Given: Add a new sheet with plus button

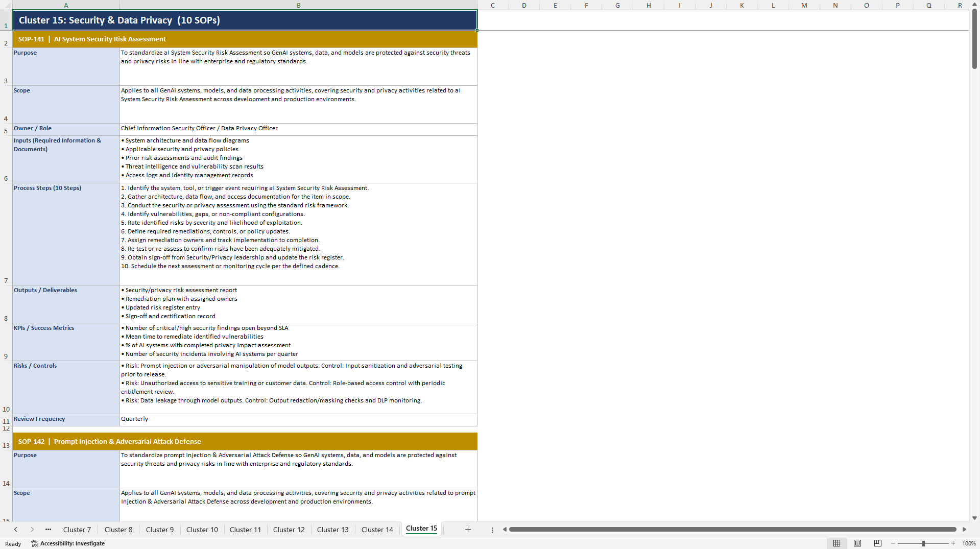Looking at the screenshot, I should [468, 530].
